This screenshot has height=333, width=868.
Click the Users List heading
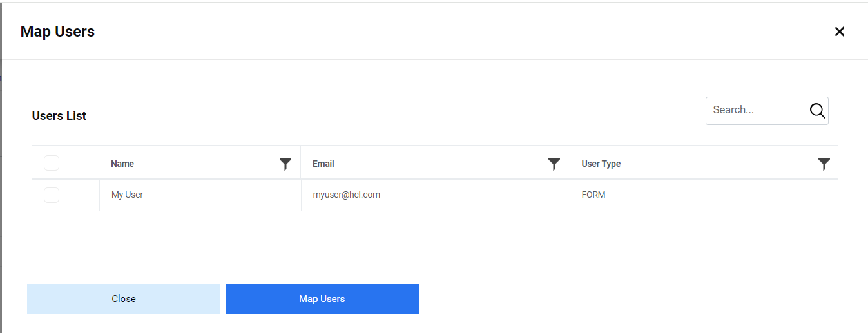[59, 116]
